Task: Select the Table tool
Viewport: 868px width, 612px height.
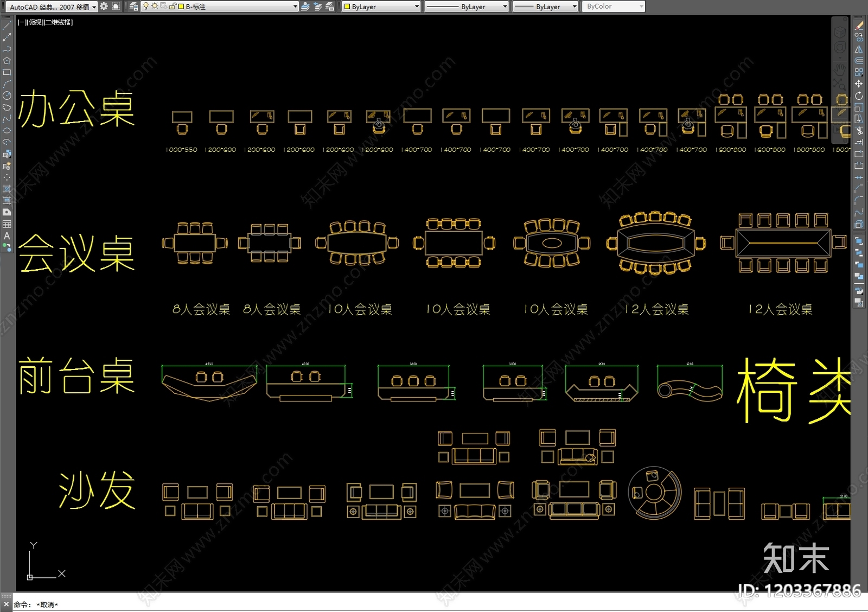Action: pyautogui.click(x=7, y=224)
